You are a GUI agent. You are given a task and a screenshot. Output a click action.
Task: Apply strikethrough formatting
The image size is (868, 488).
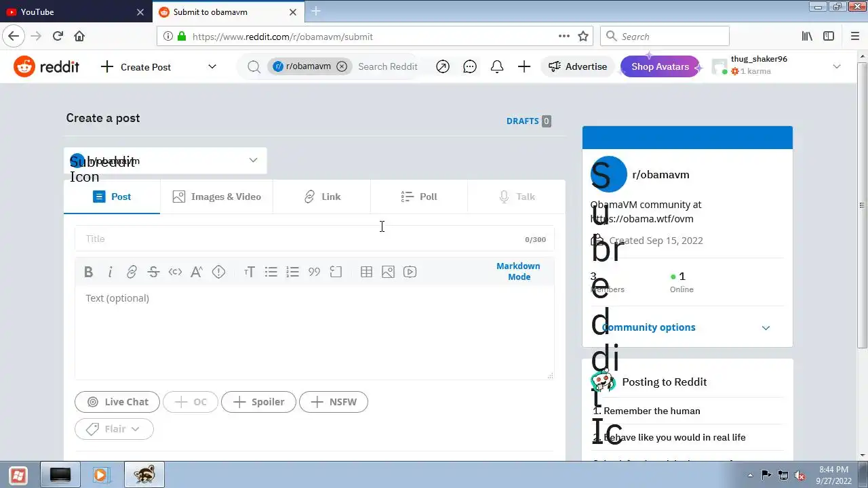coord(153,272)
